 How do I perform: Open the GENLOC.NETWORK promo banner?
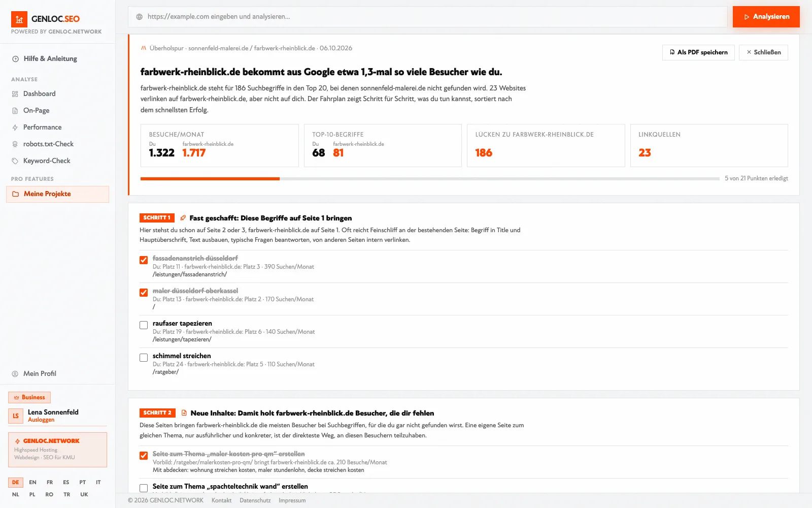(57, 450)
